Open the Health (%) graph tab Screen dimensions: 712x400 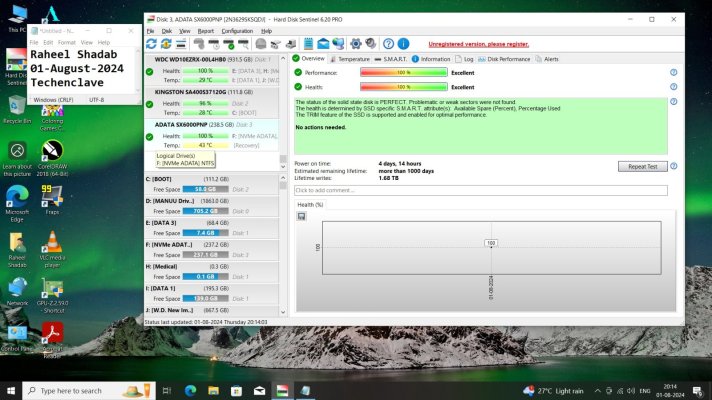pos(310,205)
